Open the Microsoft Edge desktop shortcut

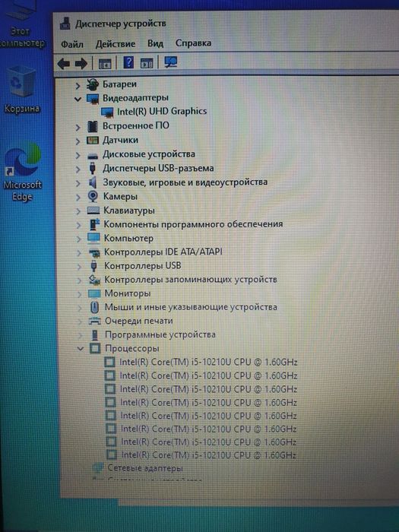coord(22,173)
